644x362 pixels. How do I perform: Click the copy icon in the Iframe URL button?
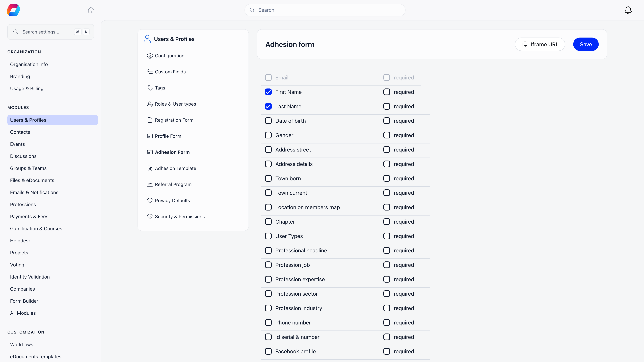(525, 44)
